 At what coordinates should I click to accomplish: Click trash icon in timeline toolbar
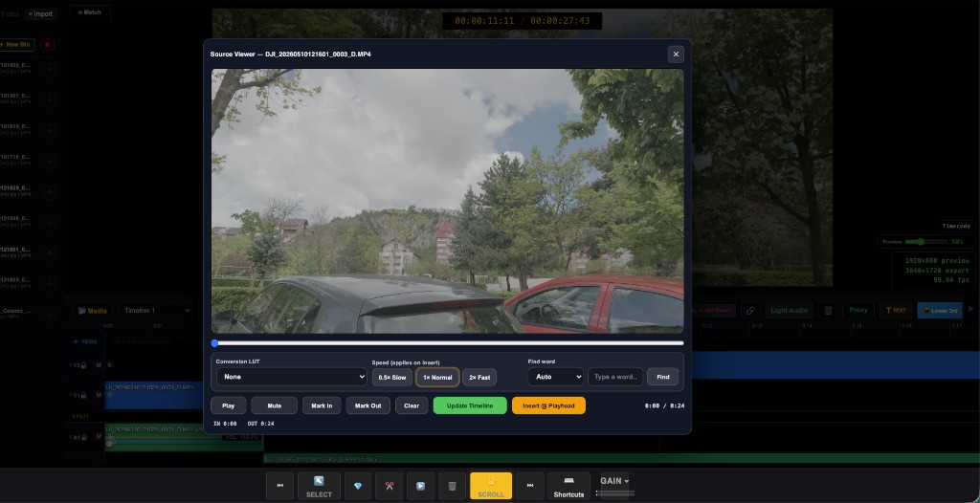[828, 311]
